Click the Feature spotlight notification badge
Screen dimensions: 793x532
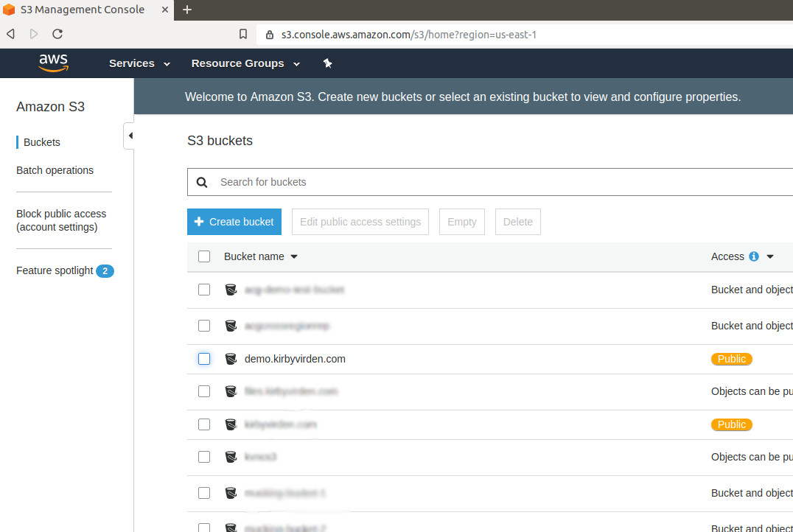pos(105,270)
